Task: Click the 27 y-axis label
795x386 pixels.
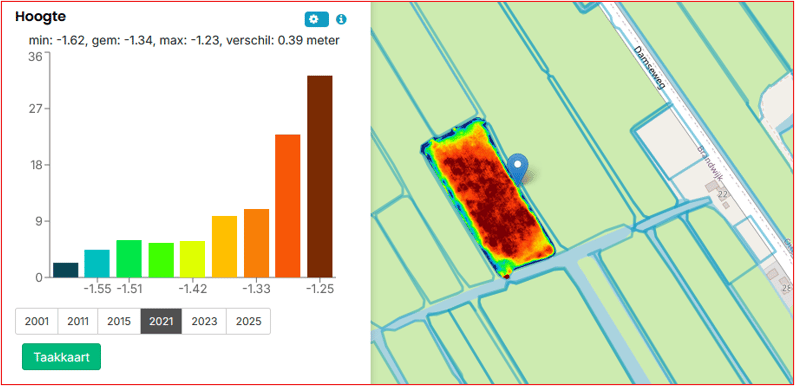Action: pyautogui.click(x=35, y=109)
